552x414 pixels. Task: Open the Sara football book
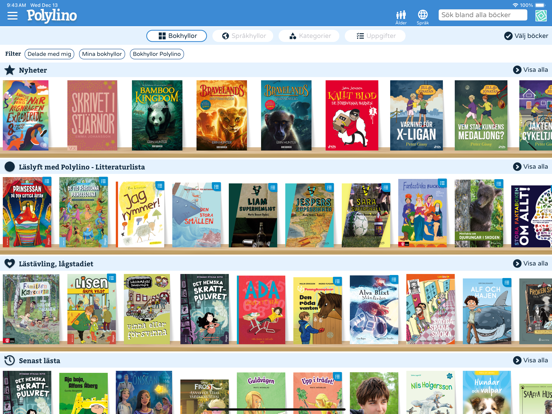(366, 215)
